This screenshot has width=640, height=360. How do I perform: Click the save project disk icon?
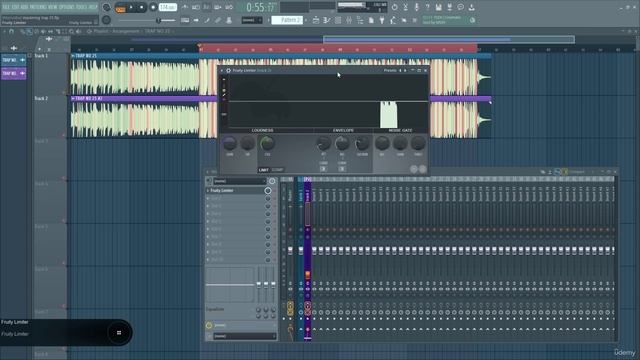438,7
